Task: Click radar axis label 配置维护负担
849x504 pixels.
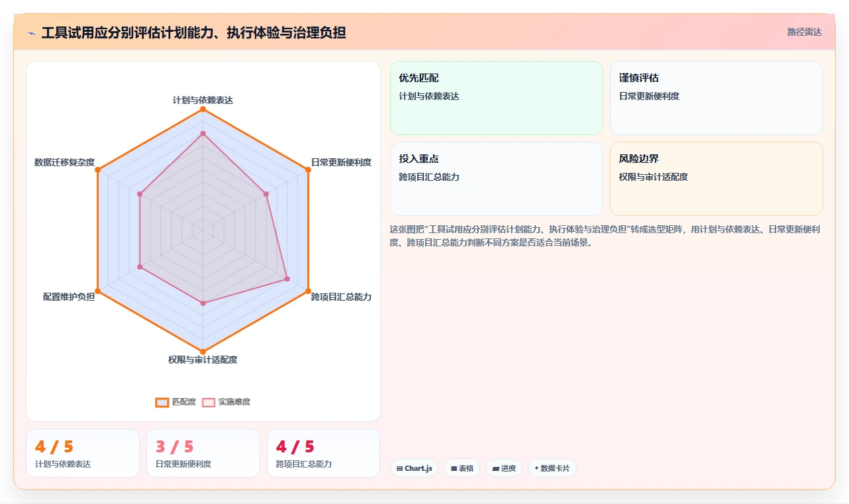Action: tap(69, 297)
